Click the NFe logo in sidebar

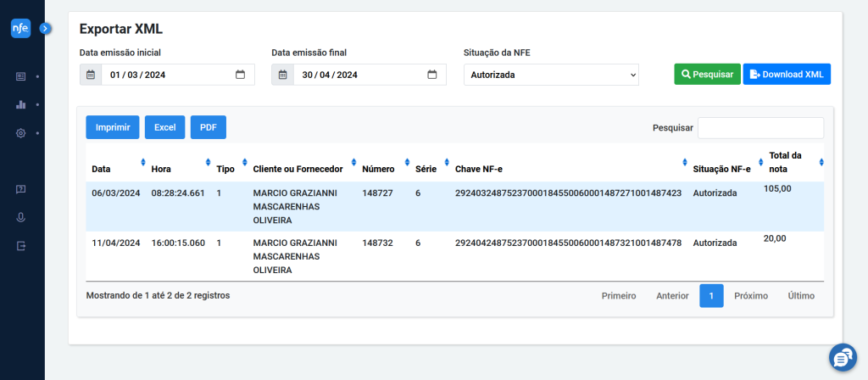point(21,28)
